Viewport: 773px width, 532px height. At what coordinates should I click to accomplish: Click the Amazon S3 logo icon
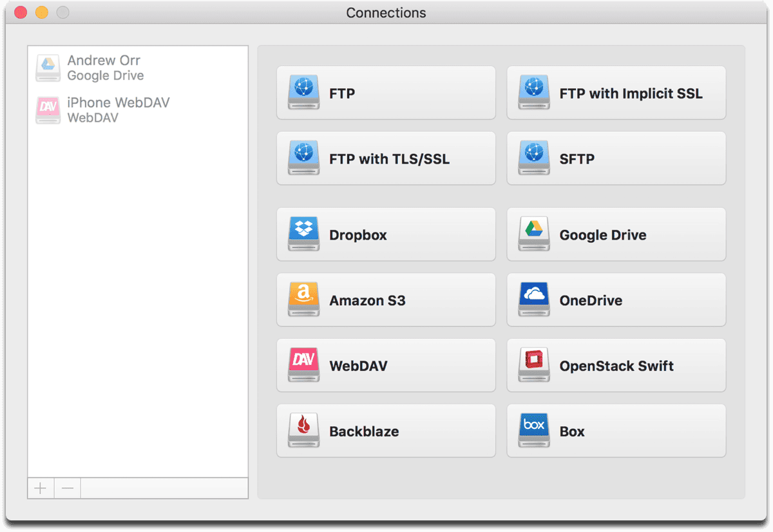click(x=303, y=300)
